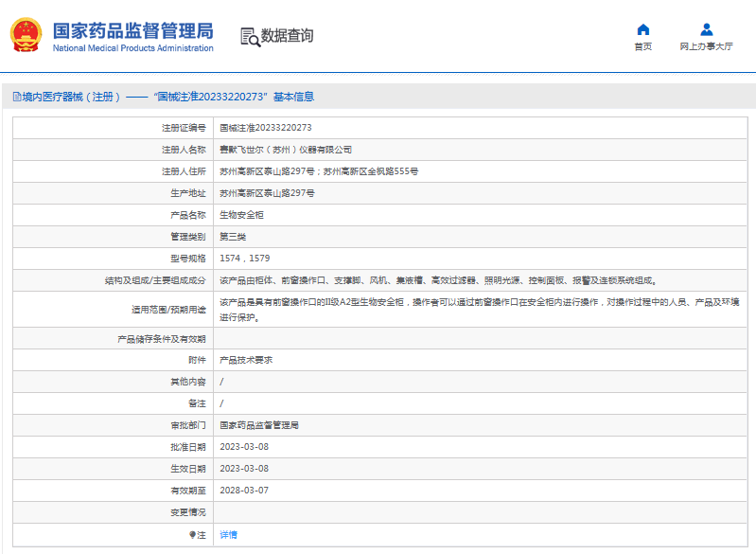Open 网上办事大厅 text label
756x554 pixels.
pos(706,46)
